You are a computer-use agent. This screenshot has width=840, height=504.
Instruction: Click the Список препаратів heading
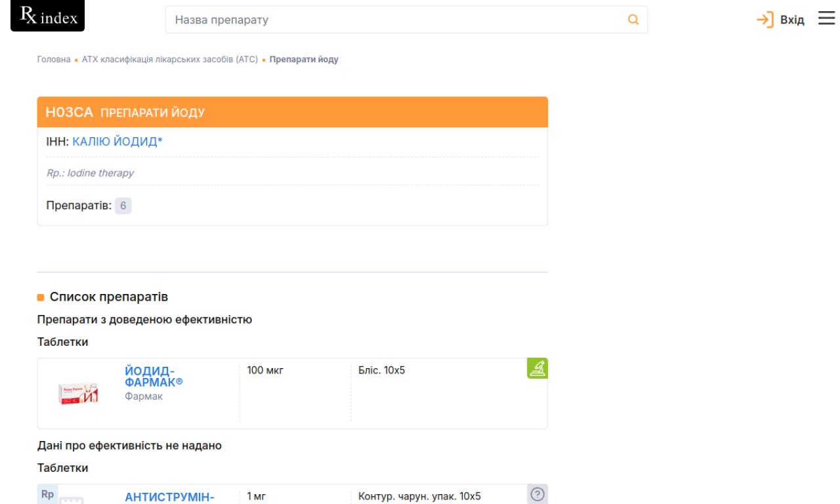pyautogui.click(x=109, y=297)
